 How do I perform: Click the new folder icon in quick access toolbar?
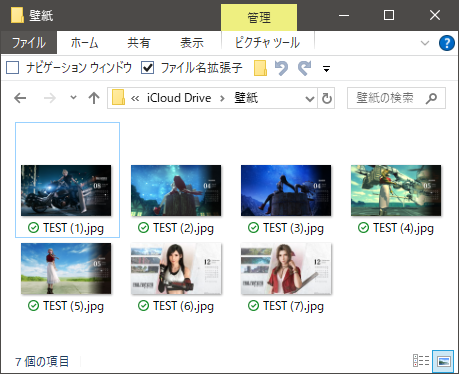pyautogui.click(x=260, y=68)
